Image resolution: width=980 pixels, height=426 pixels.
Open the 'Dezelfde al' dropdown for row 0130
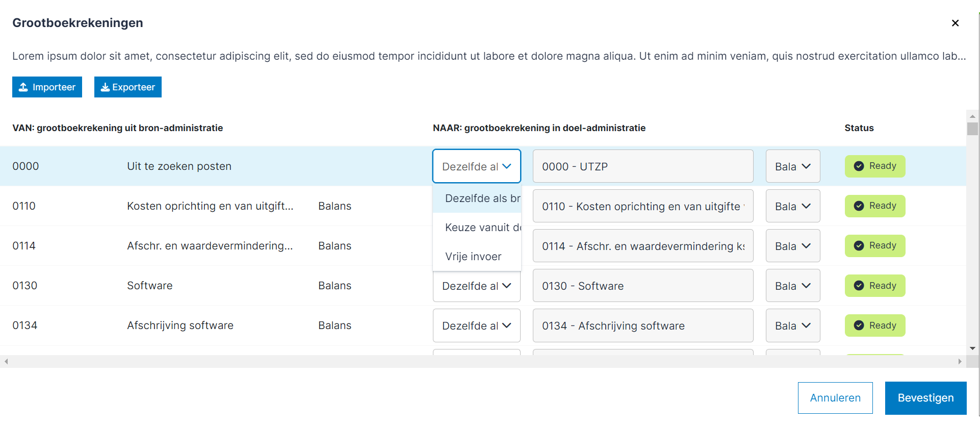[476, 286]
